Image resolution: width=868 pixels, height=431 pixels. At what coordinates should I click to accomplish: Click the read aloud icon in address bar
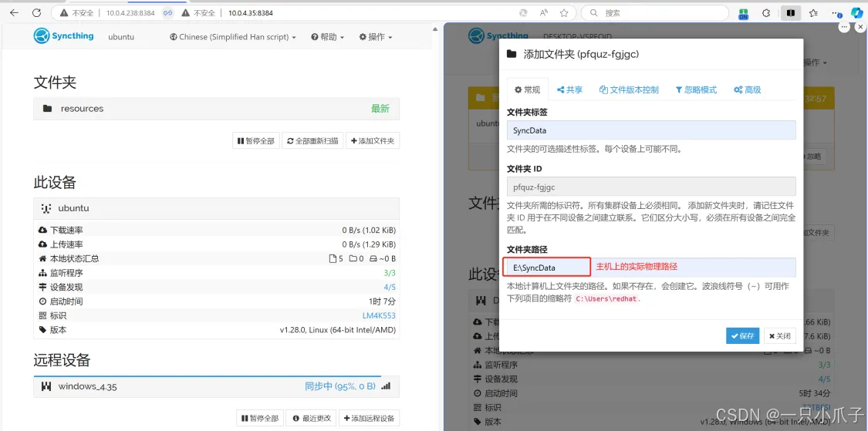coord(544,13)
